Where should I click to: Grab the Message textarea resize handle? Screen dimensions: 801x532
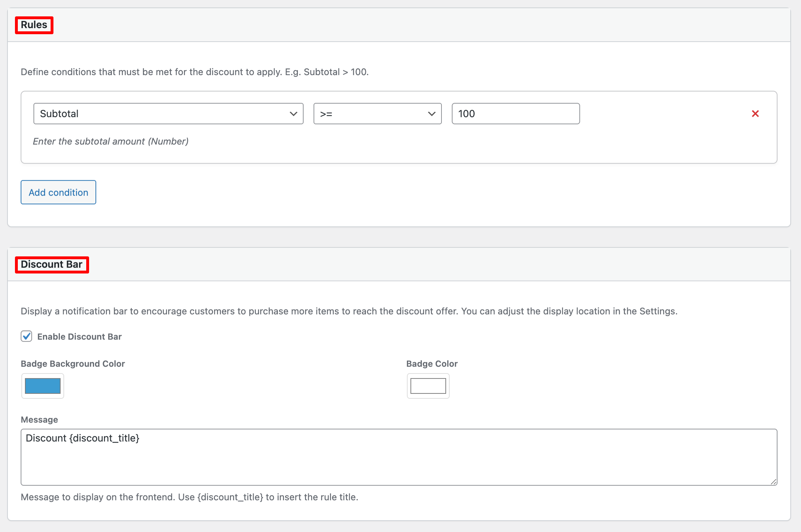(773, 482)
